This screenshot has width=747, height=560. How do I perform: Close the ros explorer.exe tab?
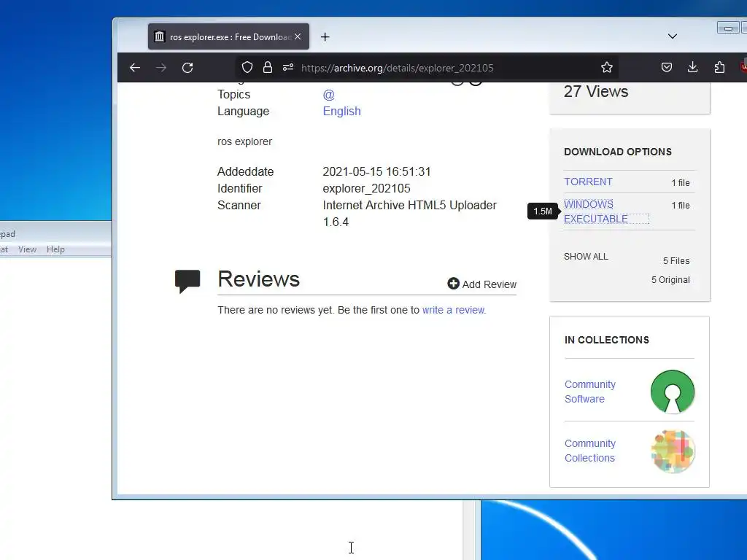pos(298,36)
